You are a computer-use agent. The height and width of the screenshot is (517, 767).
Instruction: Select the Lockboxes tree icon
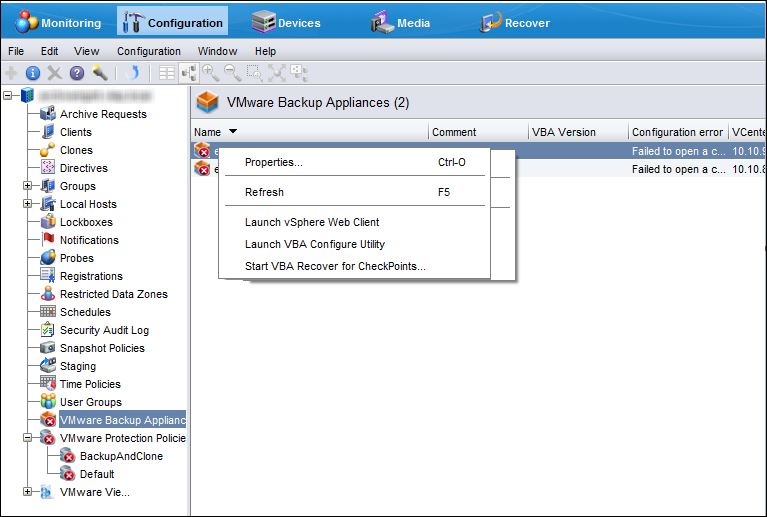[48, 222]
